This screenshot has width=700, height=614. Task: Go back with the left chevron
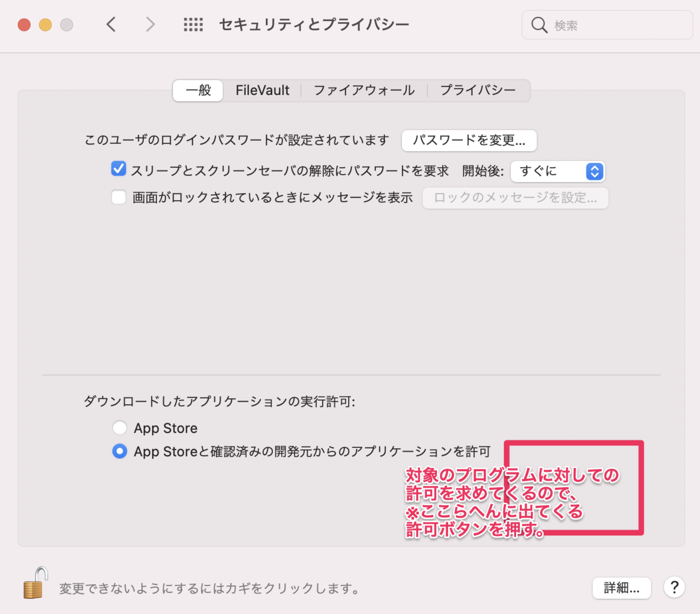pos(111,25)
